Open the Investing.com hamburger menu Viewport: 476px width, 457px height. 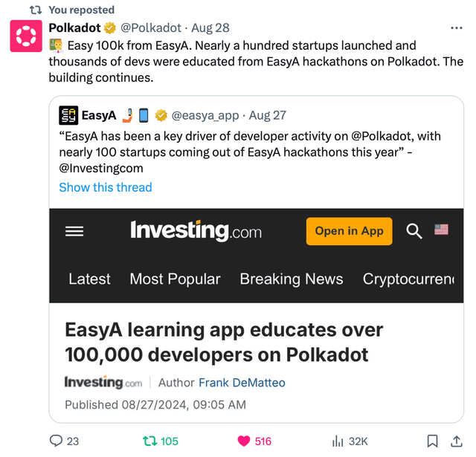74,231
